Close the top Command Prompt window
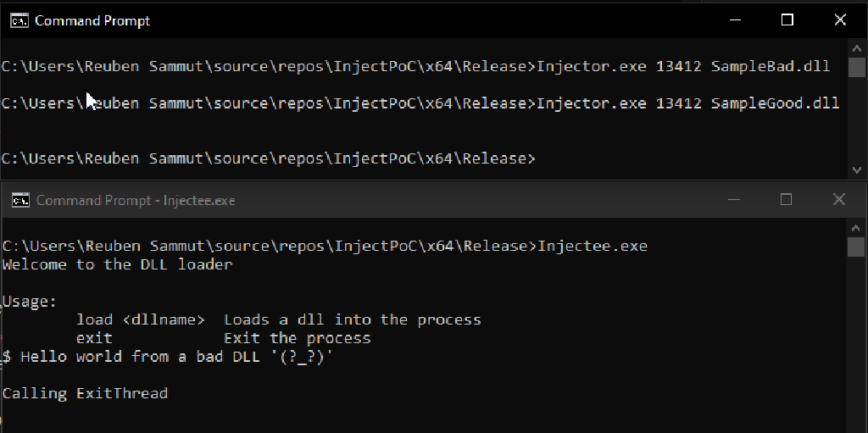The image size is (868, 433). coord(840,20)
